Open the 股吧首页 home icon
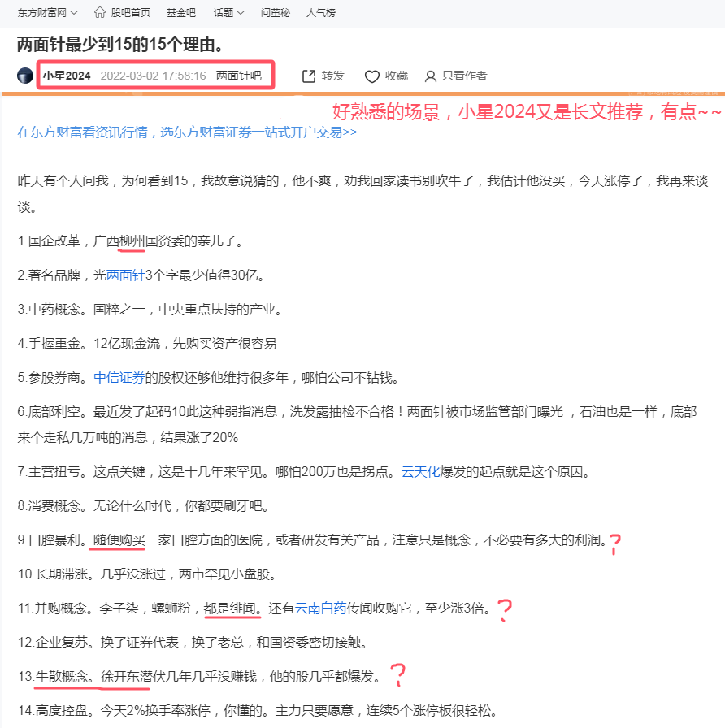Screen dimensions: 725x728 (x=99, y=12)
